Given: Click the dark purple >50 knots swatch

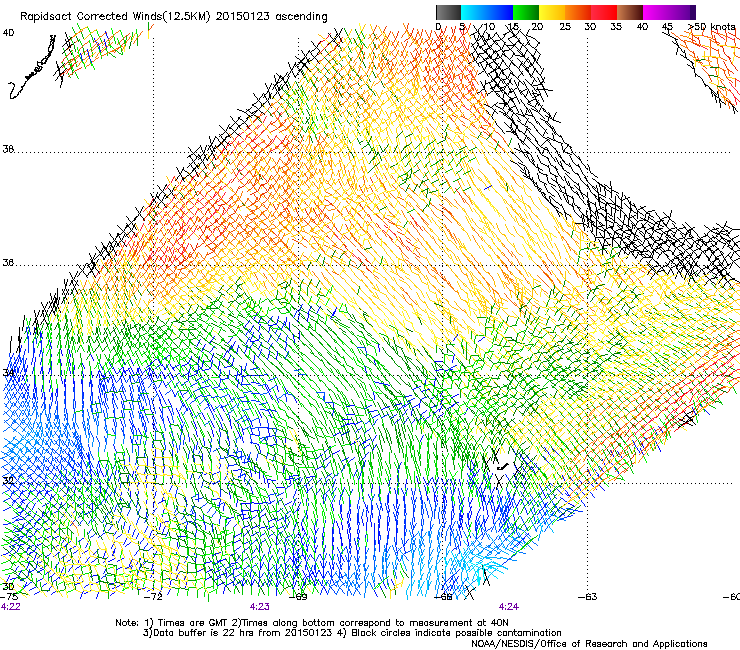Looking at the screenshot, I should tap(693, 12).
